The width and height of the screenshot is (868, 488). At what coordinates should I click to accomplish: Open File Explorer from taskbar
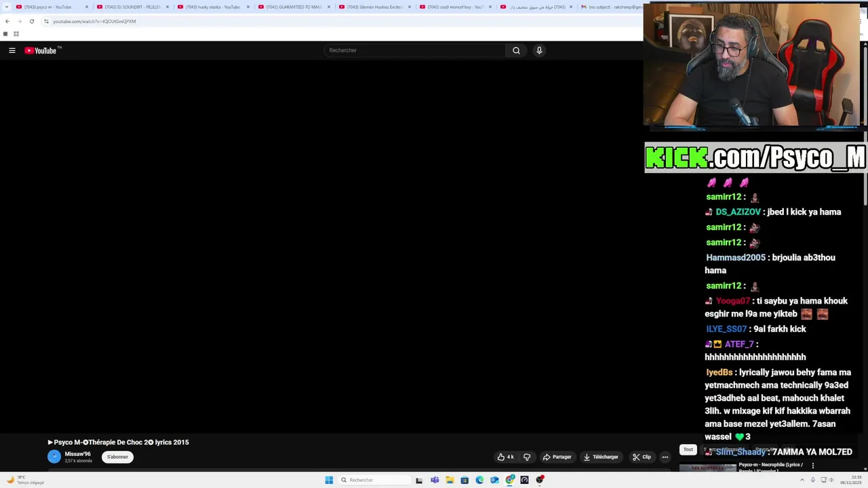[450, 480]
